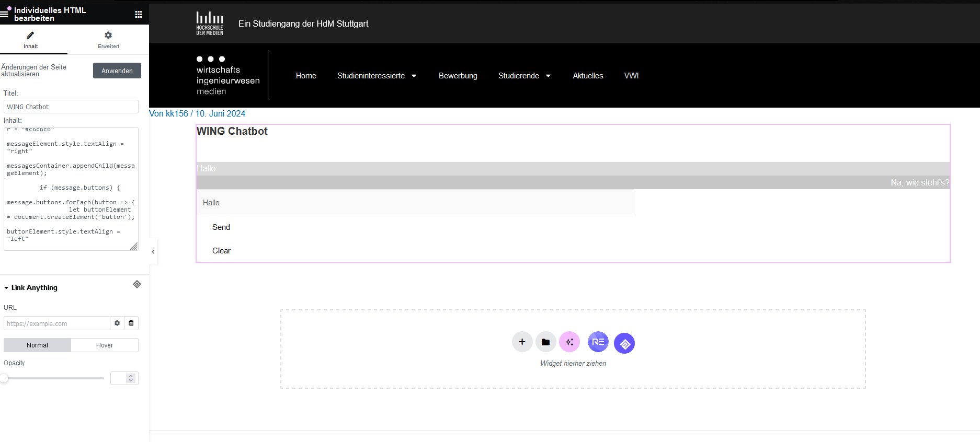Open the widgets grid panel
The width and height of the screenshot is (980, 442).
coord(139,14)
